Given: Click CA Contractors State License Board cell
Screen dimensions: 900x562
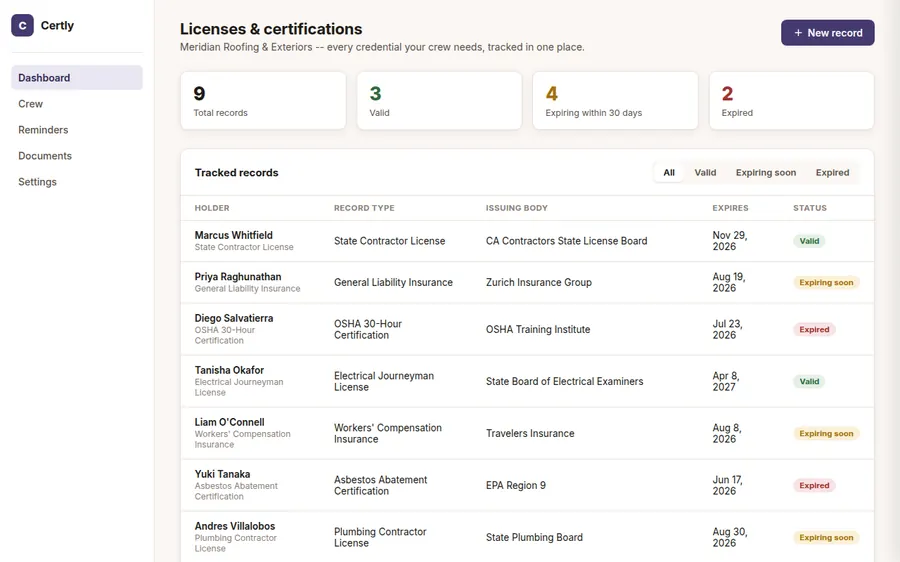Looking at the screenshot, I should tap(567, 241).
